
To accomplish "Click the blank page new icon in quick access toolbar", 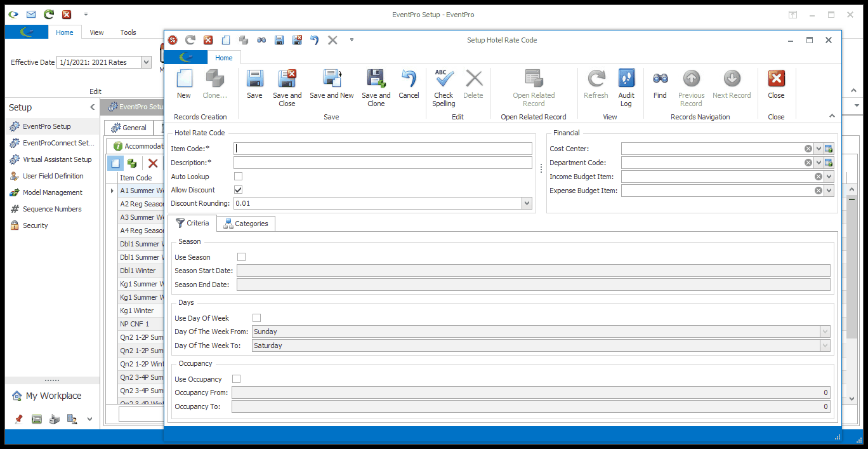I will pyautogui.click(x=225, y=40).
